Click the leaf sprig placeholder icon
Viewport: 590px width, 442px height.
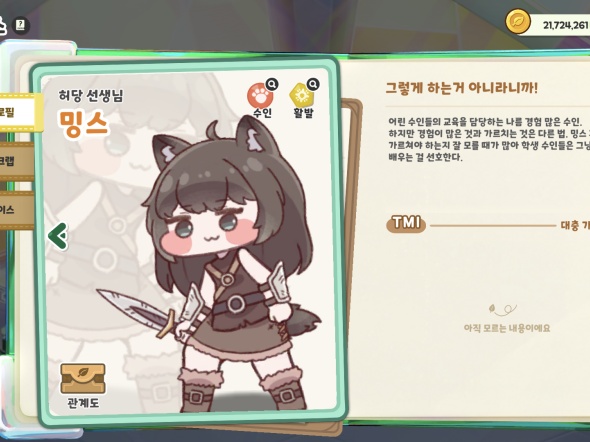pyautogui.click(x=503, y=310)
